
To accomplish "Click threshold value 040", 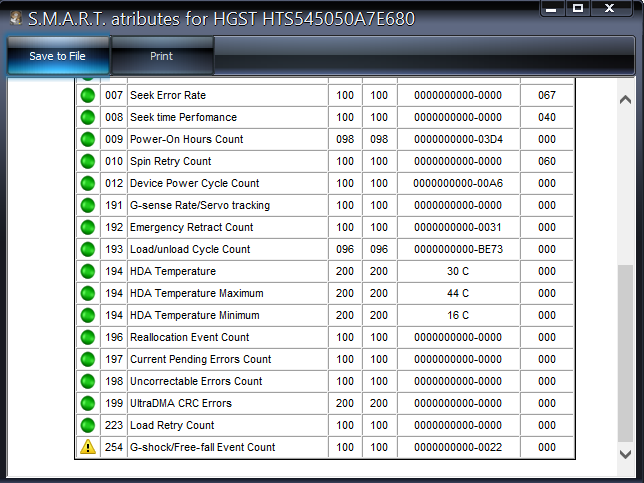I will (547, 117).
